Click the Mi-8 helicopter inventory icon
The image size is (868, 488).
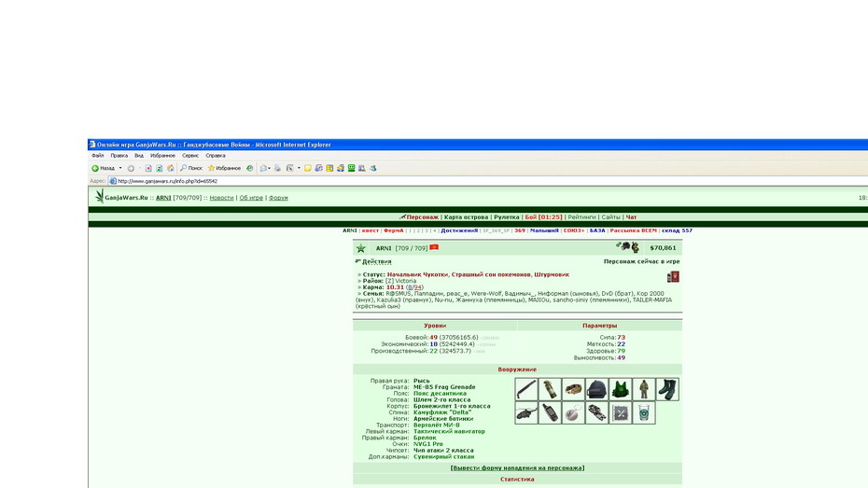525,412
